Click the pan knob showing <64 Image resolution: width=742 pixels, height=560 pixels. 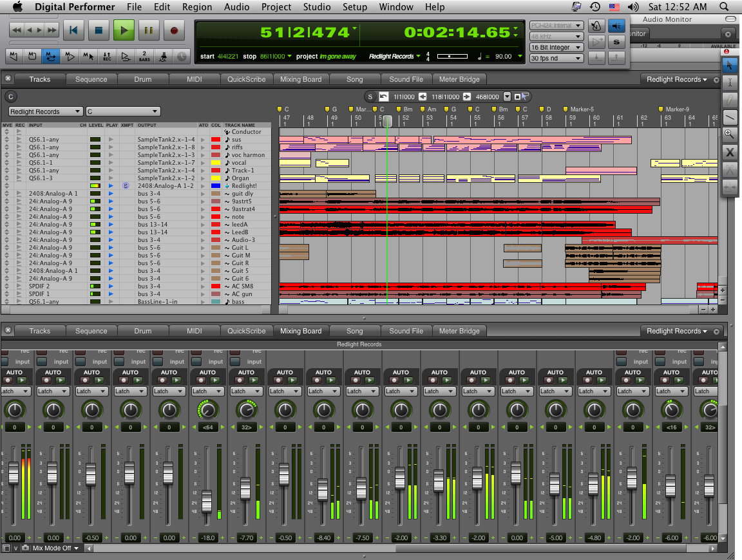tap(208, 409)
